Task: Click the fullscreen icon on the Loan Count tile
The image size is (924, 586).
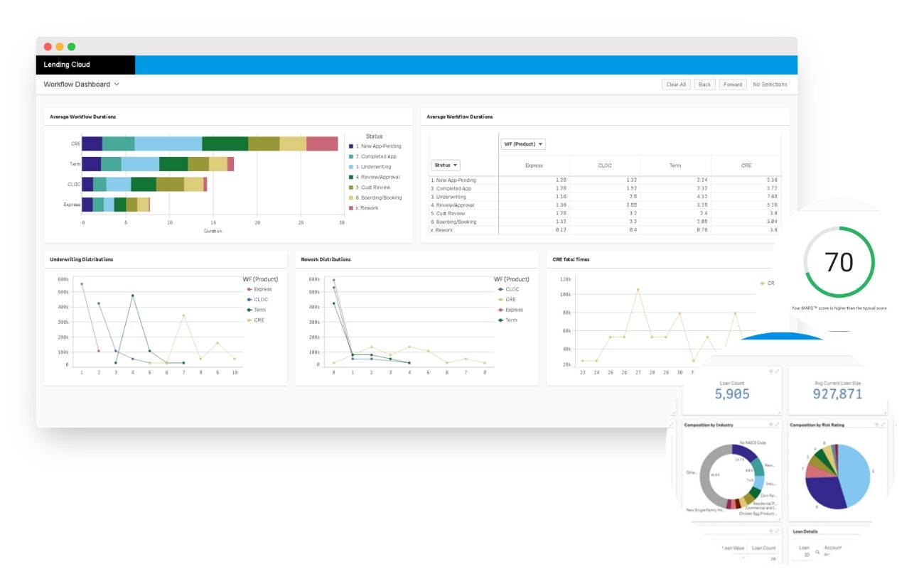Action: (778, 371)
